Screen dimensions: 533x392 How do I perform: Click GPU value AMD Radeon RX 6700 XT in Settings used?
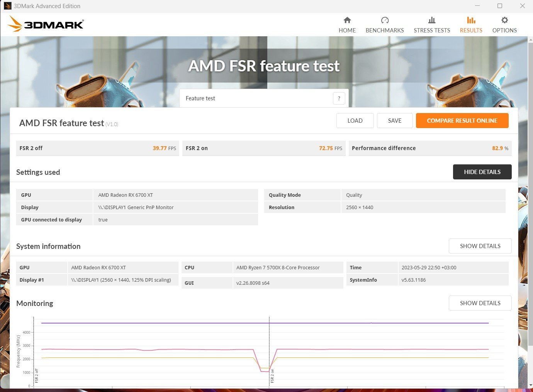126,195
